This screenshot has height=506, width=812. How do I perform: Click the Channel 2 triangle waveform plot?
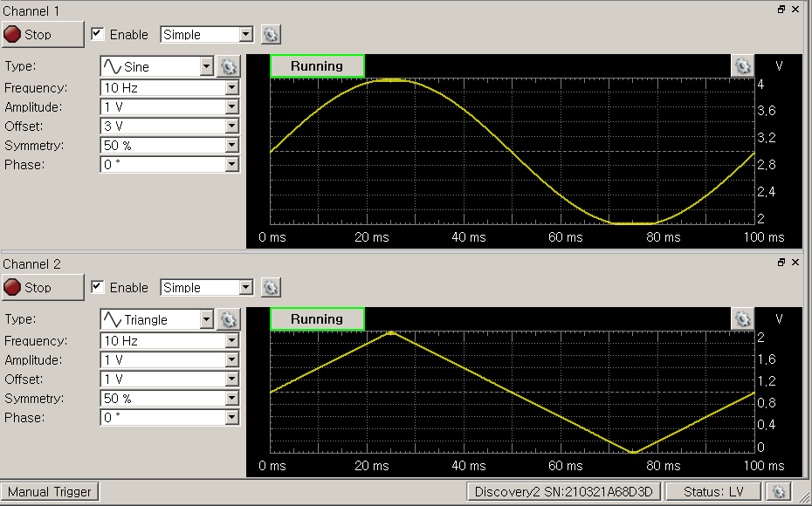(513, 393)
